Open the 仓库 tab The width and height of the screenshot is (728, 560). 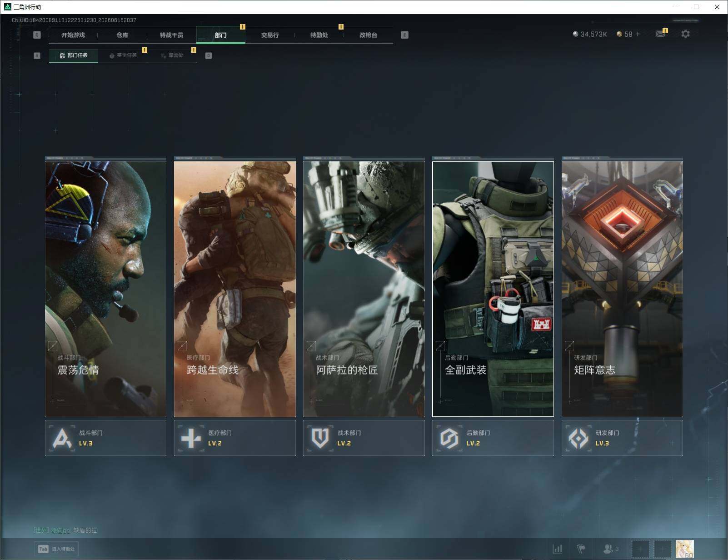122,35
